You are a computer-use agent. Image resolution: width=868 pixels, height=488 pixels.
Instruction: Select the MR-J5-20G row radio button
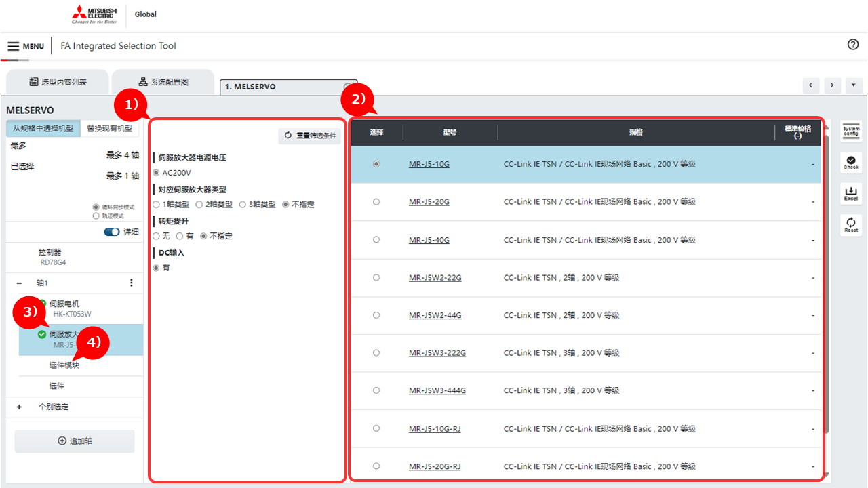376,202
